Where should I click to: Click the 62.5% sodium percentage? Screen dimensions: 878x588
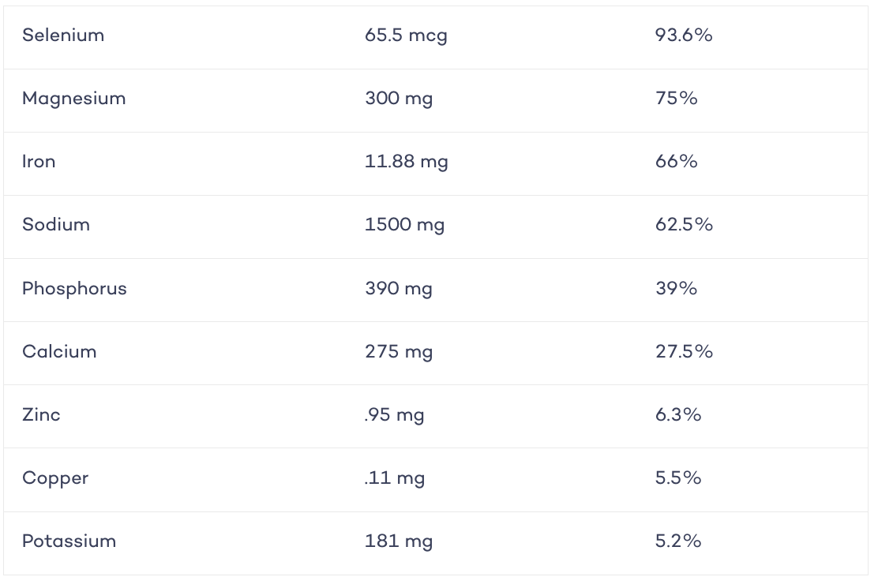[684, 225]
